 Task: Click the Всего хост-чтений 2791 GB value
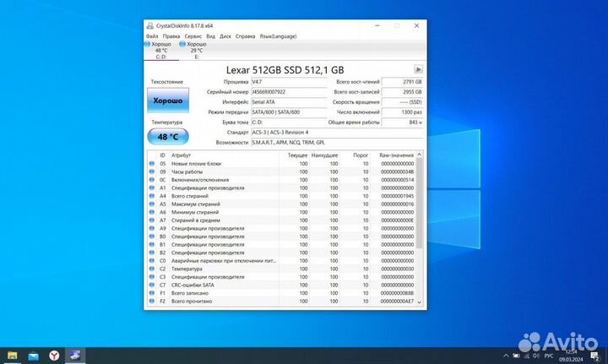402,82
